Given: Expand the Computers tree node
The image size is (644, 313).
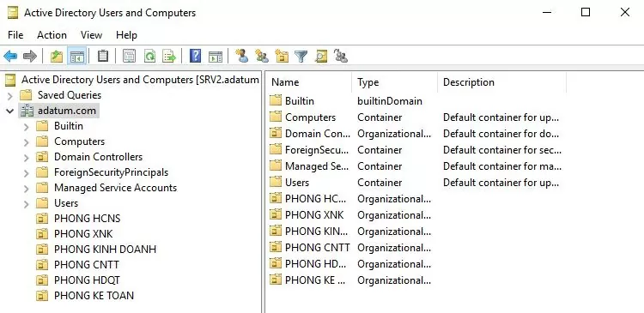Looking at the screenshot, I should pos(27,142).
